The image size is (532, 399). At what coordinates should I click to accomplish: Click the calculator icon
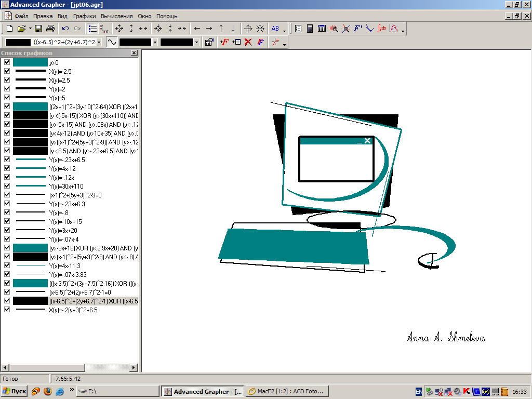(x=310, y=29)
